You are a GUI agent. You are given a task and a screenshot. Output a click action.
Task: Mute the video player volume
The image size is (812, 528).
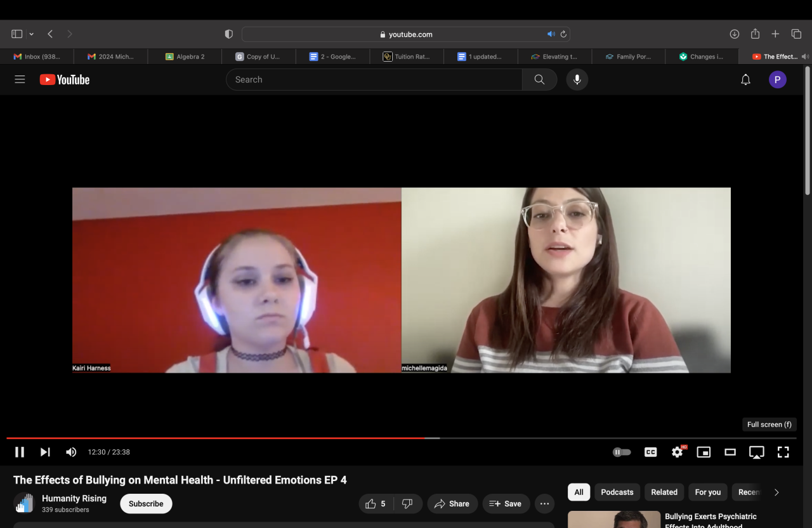pos(71,452)
